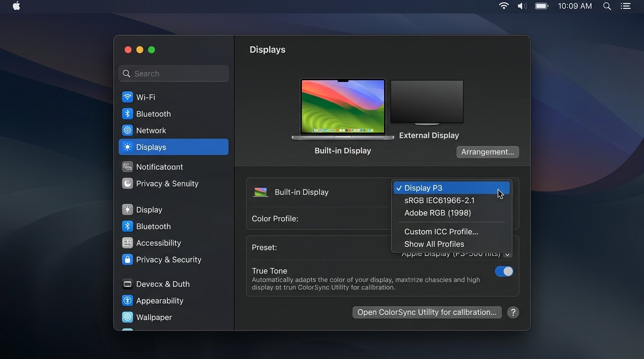Image resolution: width=644 pixels, height=359 pixels.
Task: Click the Accessibility sidebar icon
Action: click(x=127, y=243)
